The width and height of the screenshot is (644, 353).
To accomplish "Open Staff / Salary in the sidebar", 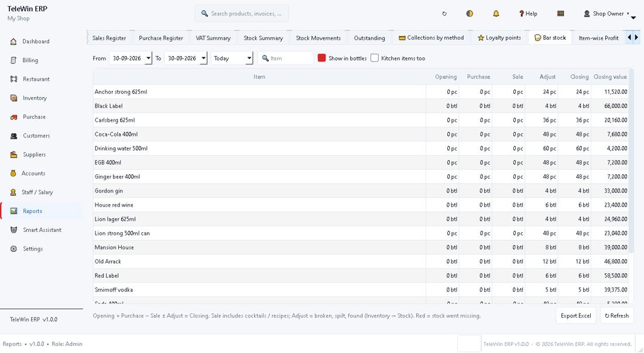I will point(37,193).
